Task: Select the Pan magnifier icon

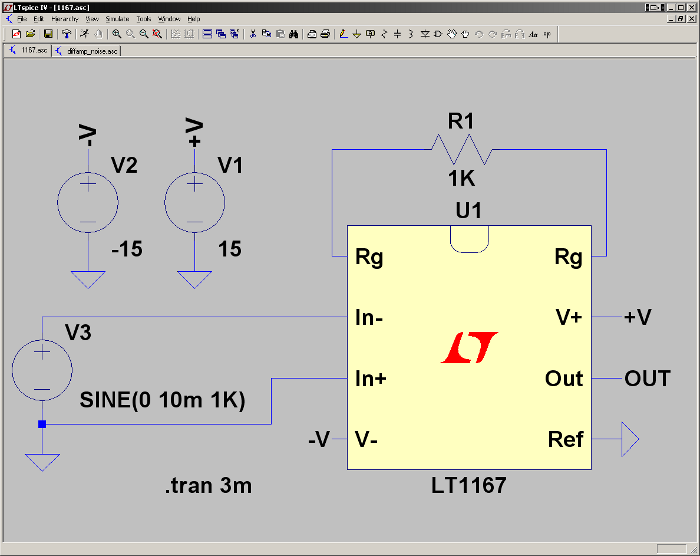Action: [x=130, y=34]
